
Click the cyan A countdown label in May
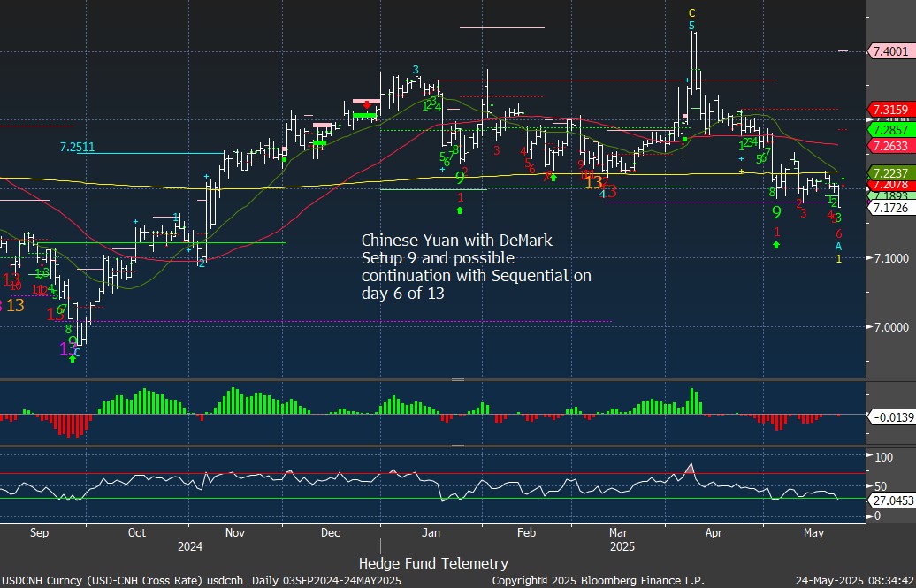[839, 247]
